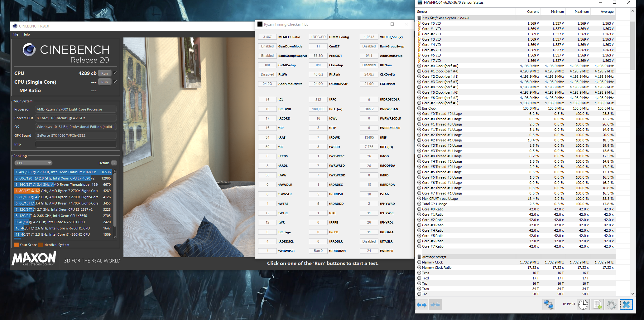Click the VDDCR_SoC value 1,0313
The width and height of the screenshot is (644, 320).
tap(369, 37)
